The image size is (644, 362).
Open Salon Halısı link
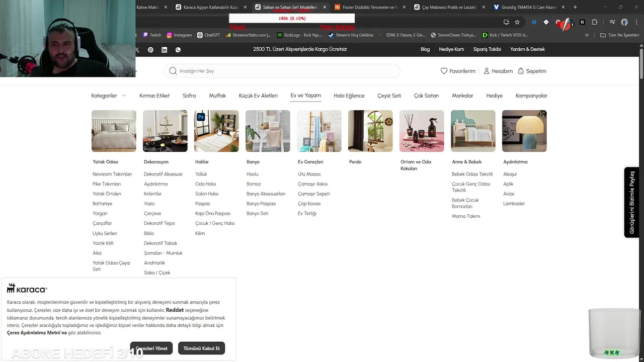pos(207,194)
